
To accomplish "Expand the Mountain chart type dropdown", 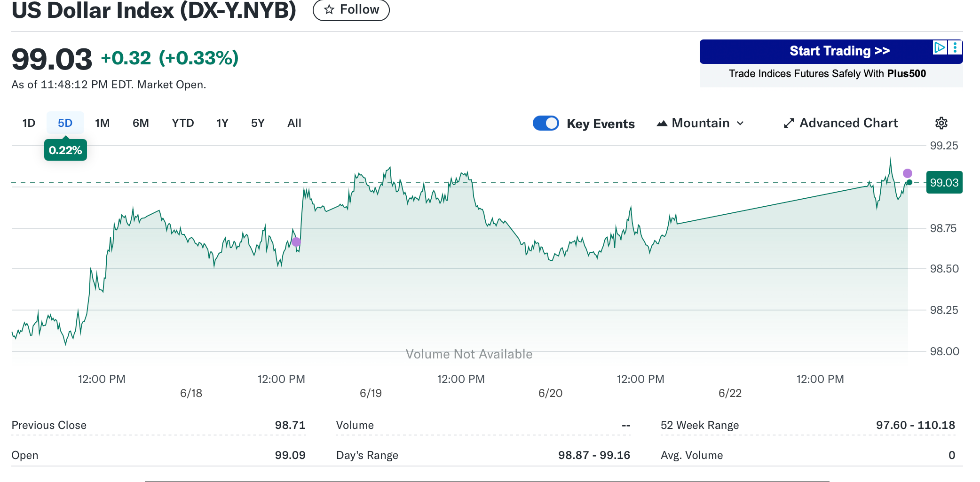I will (x=701, y=123).
